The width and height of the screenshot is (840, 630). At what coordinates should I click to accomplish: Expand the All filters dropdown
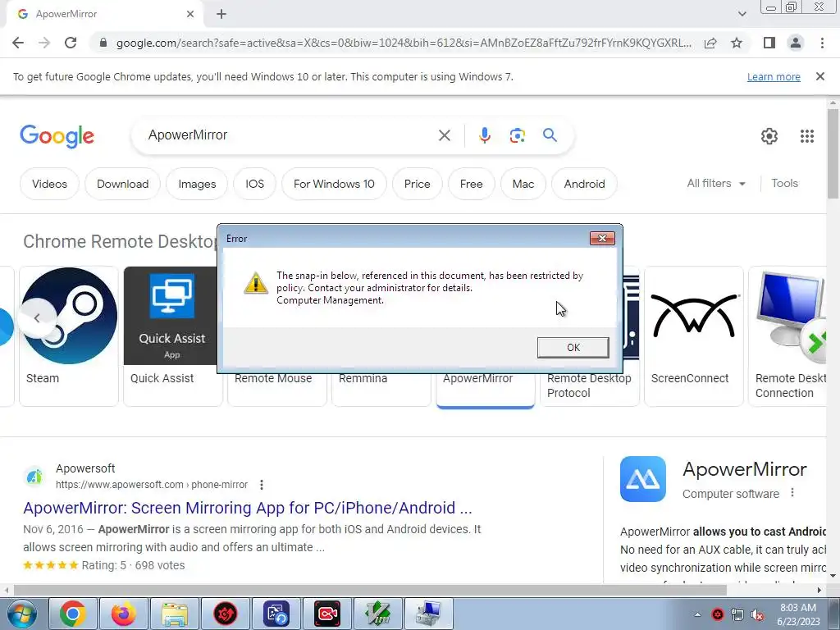pyautogui.click(x=715, y=183)
